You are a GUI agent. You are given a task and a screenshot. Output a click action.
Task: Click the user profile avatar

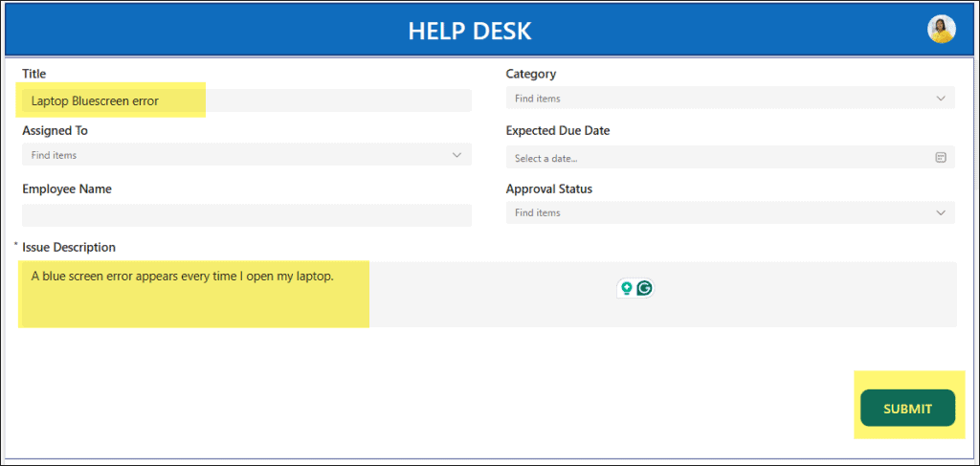tap(941, 30)
